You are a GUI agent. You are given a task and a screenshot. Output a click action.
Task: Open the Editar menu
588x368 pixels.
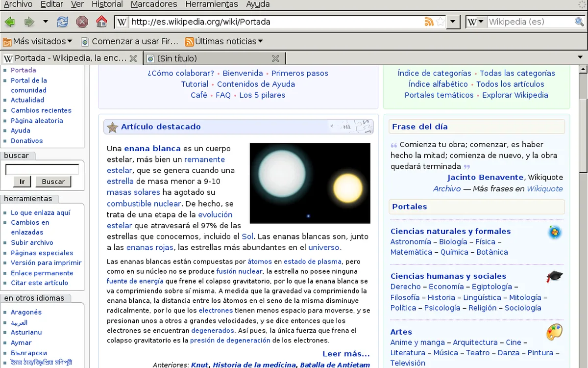52,4
